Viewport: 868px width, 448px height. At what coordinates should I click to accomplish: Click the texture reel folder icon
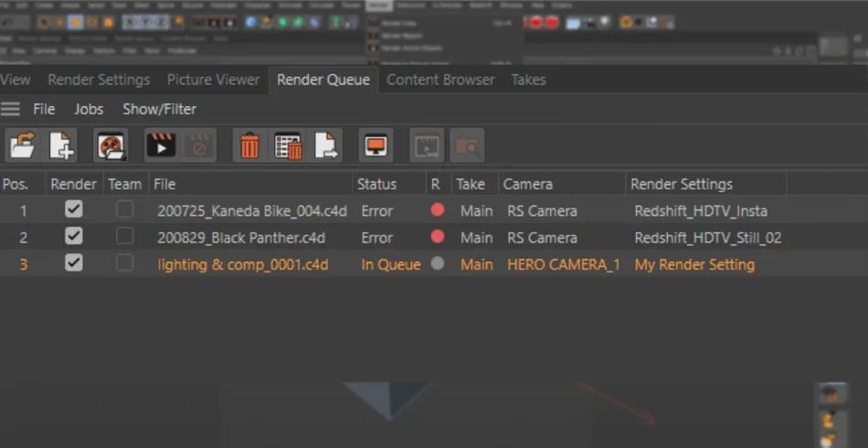(x=111, y=145)
